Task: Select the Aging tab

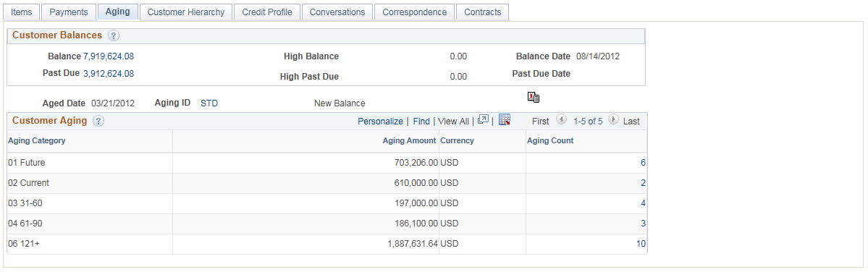Action: [x=117, y=12]
